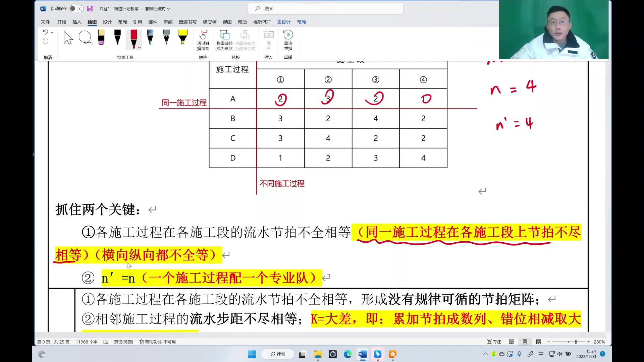Select the red pen drawing tool
644x362 pixels.
pos(134,38)
